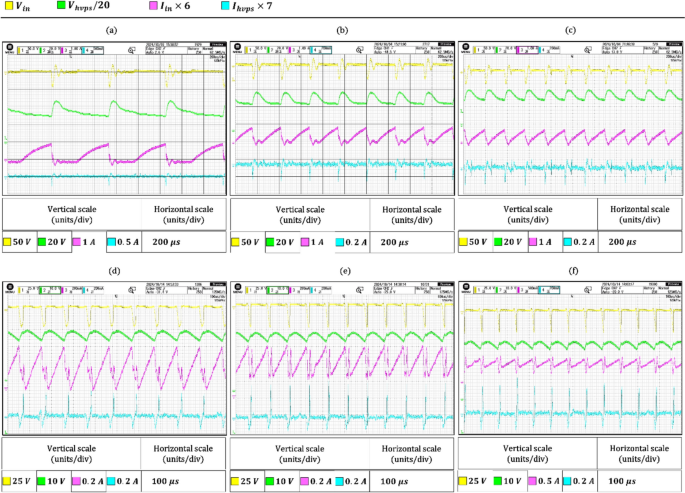
Task: Click the yellow waveform trace thumbnail in panel (a)
Action: [x=116, y=71]
